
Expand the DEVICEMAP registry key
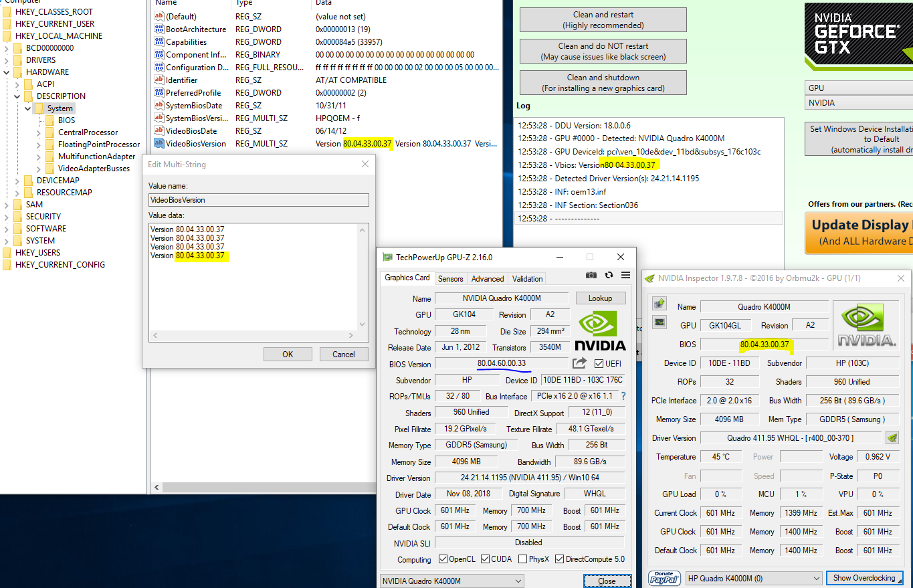tap(17, 180)
